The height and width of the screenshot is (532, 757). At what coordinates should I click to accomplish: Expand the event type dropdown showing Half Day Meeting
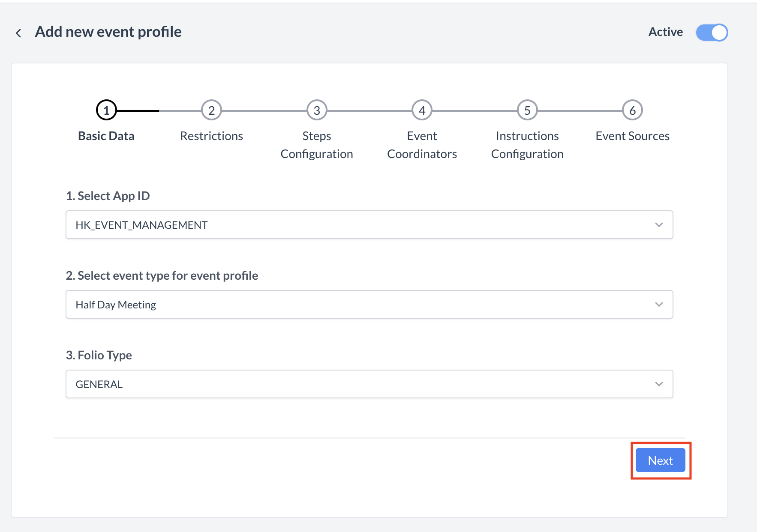coord(660,305)
